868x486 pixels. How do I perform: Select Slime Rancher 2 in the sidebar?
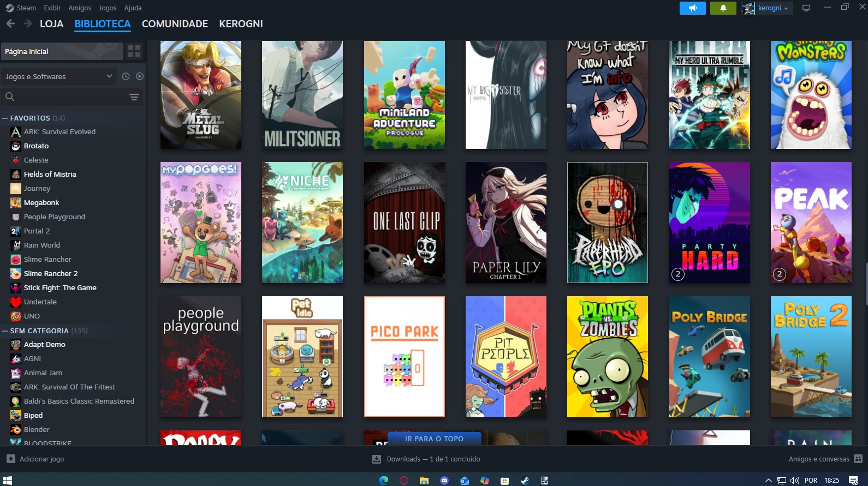pyautogui.click(x=50, y=273)
